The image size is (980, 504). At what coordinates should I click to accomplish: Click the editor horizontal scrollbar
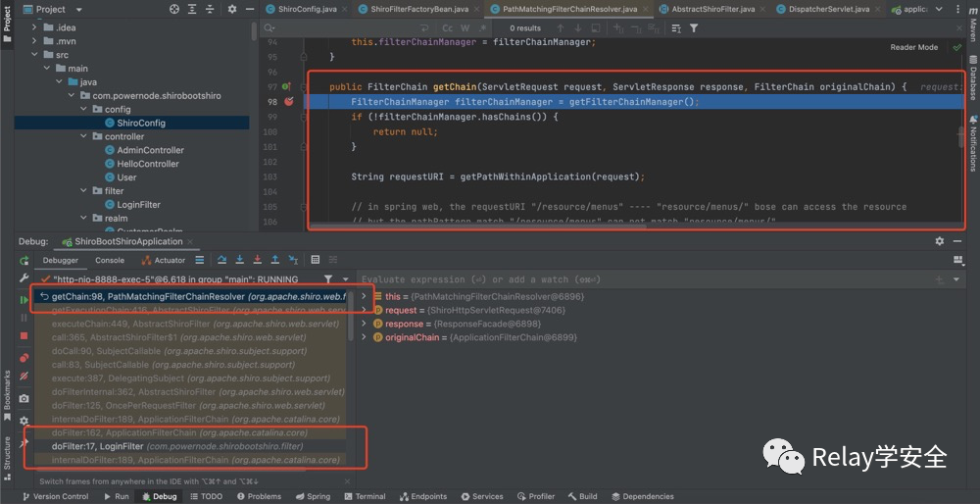[478, 227]
